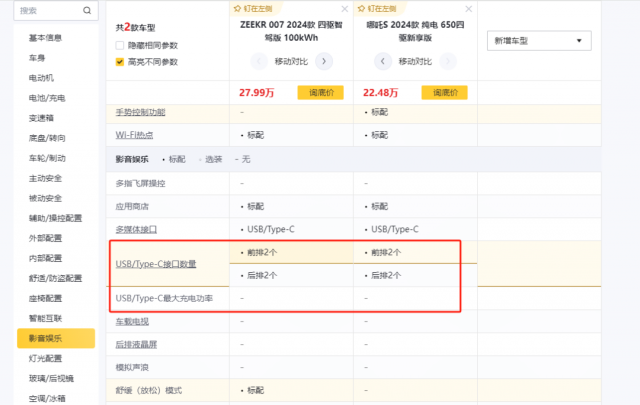
Task: Remove the ZEEKR 007 column with its X
Action: (x=345, y=9)
